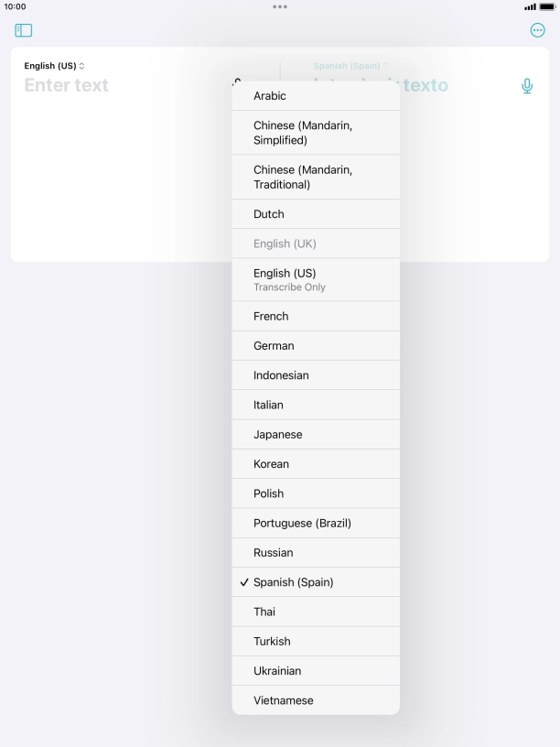Select Ukrainian language
The width and height of the screenshot is (560, 747).
click(316, 671)
